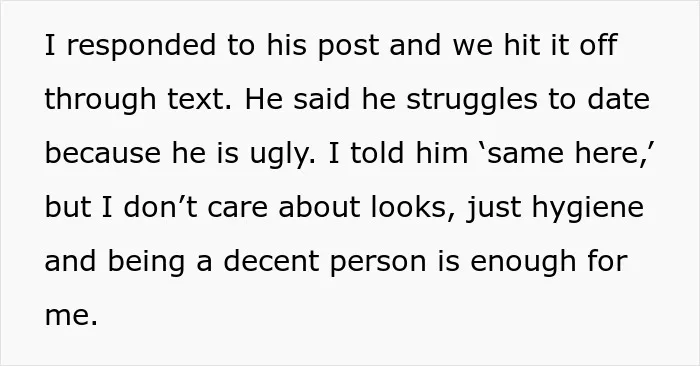Click the word 'hygiene'
The height and width of the screenshot is (366, 700).
588,208
